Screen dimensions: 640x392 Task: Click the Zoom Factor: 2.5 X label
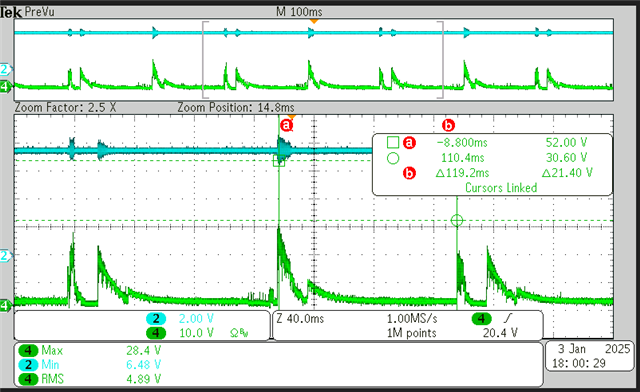point(65,108)
